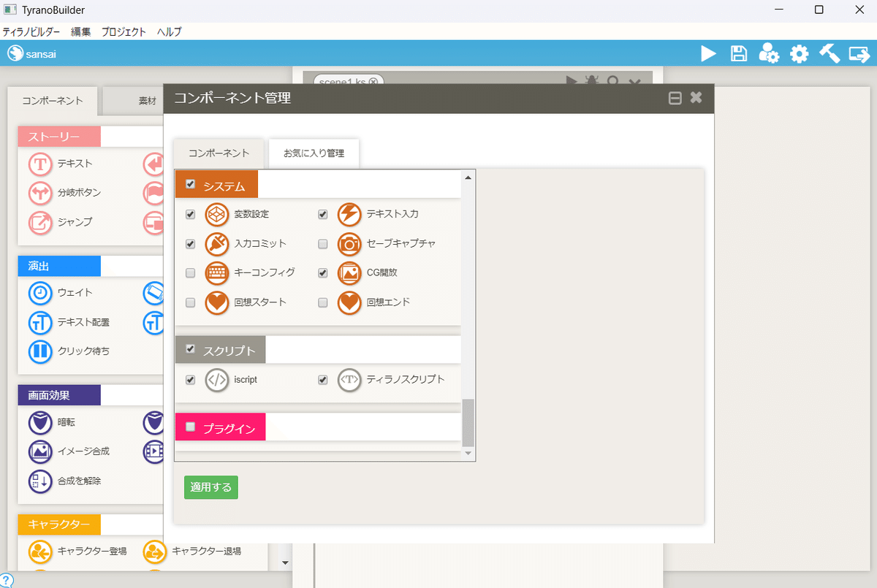Image resolution: width=877 pixels, height=588 pixels.
Task: Click the キーコンフィグ keyboard icon
Action: [217, 273]
